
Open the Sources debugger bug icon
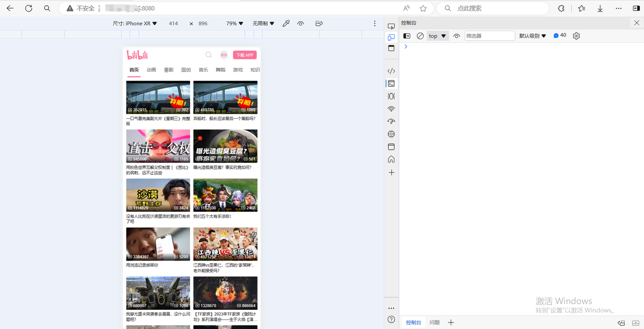click(391, 96)
